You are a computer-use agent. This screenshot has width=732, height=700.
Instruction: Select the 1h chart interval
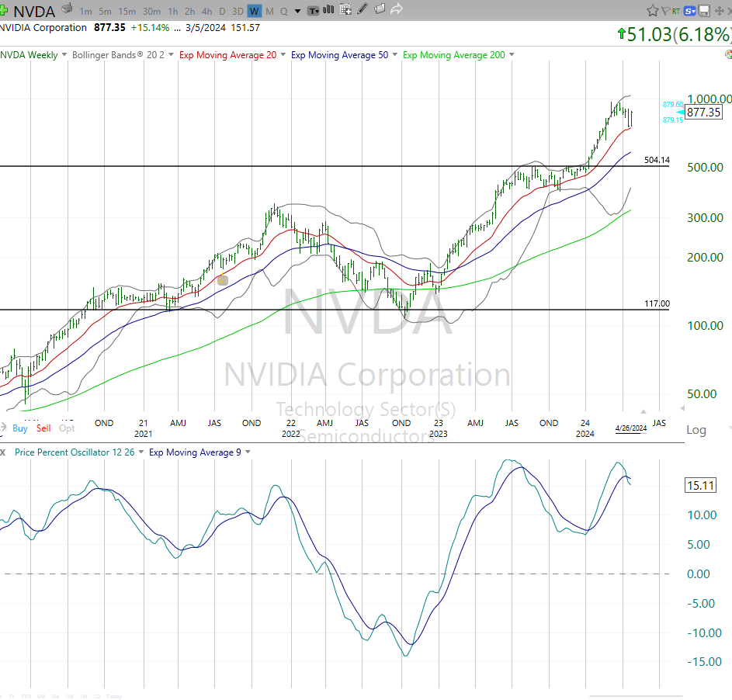coord(173,11)
